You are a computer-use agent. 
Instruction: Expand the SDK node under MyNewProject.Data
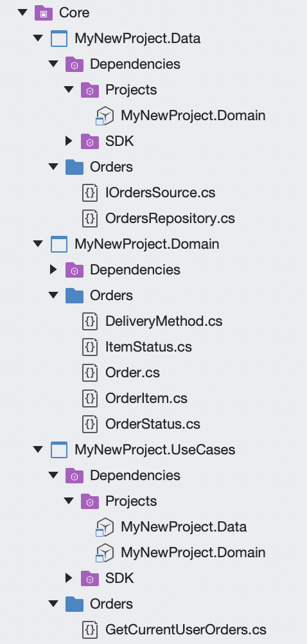coord(69,141)
